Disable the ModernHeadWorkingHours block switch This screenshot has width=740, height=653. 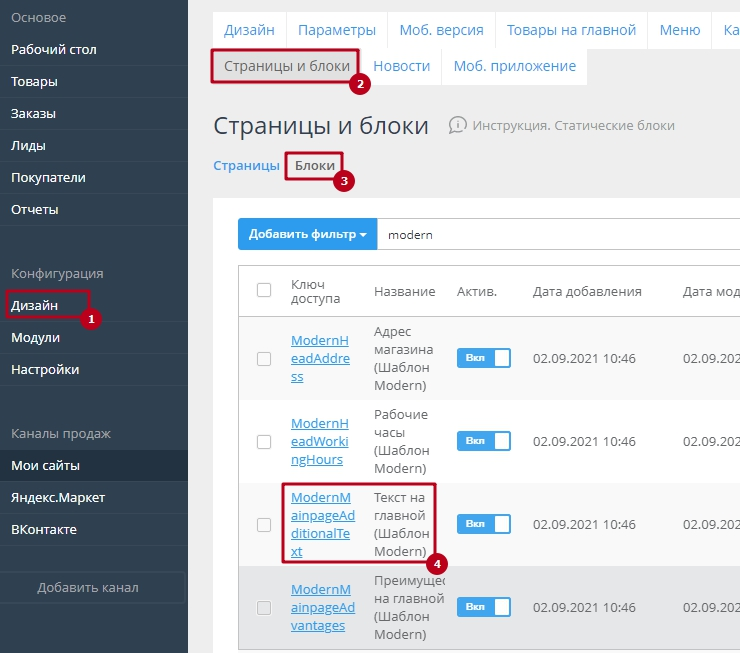[x=483, y=441]
